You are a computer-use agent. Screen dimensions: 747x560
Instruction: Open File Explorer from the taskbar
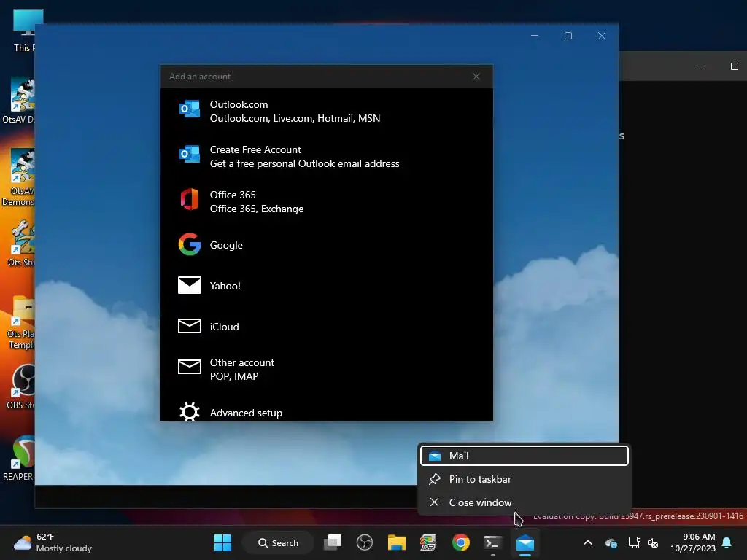[x=396, y=542]
